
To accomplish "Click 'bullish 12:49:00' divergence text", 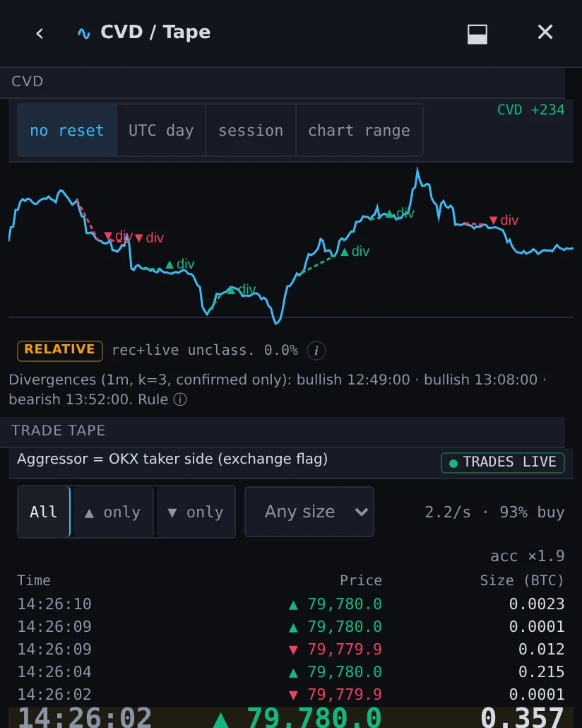I will point(353,380).
